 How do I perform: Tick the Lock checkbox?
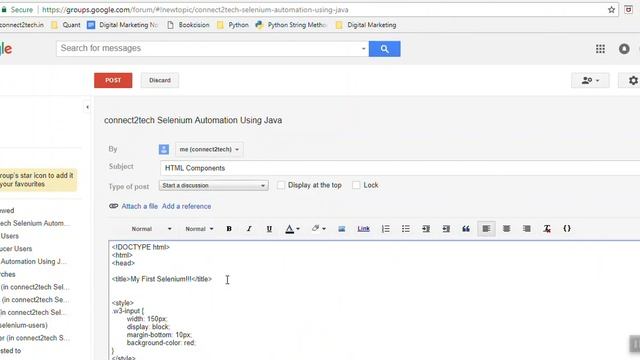[x=356, y=185]
